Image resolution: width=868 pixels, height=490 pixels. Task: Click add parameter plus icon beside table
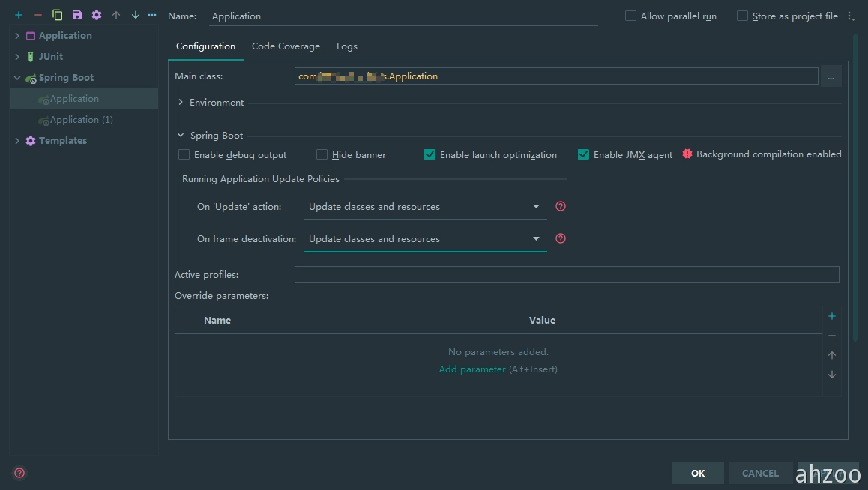click(x=831, y=316)
